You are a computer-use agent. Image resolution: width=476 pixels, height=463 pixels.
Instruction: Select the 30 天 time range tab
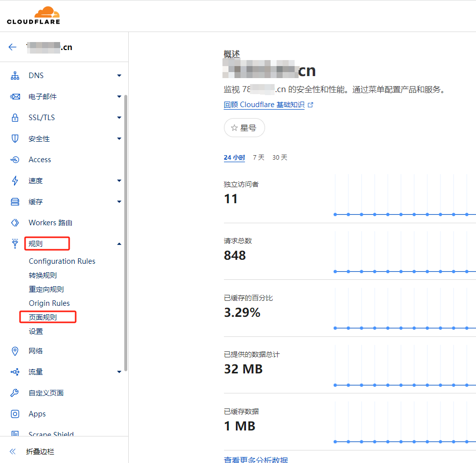(x=280, y=158)
